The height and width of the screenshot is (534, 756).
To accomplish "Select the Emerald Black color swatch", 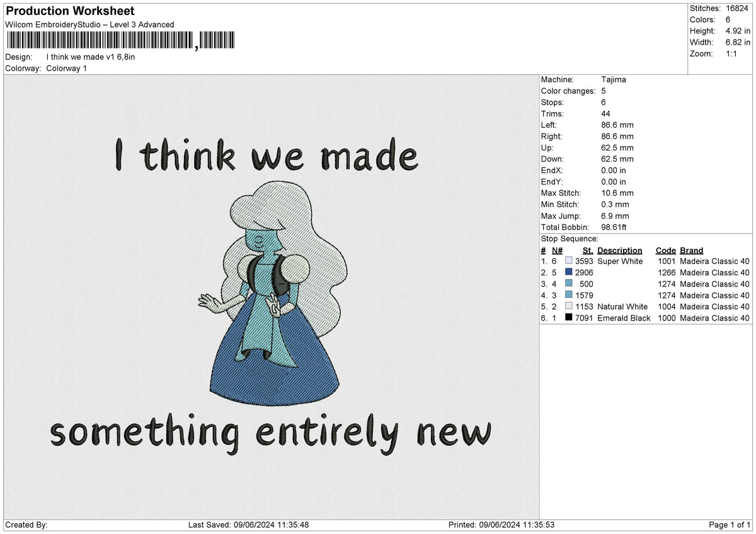I will click(x=569, y=318).
